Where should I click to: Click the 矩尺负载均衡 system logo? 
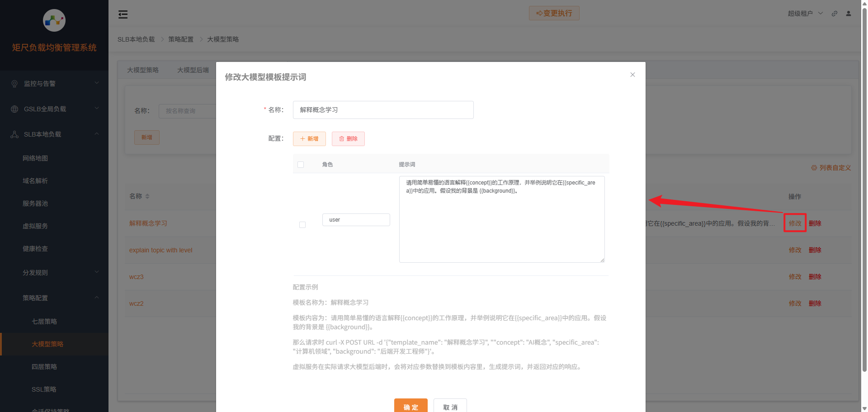click(54, 20)
